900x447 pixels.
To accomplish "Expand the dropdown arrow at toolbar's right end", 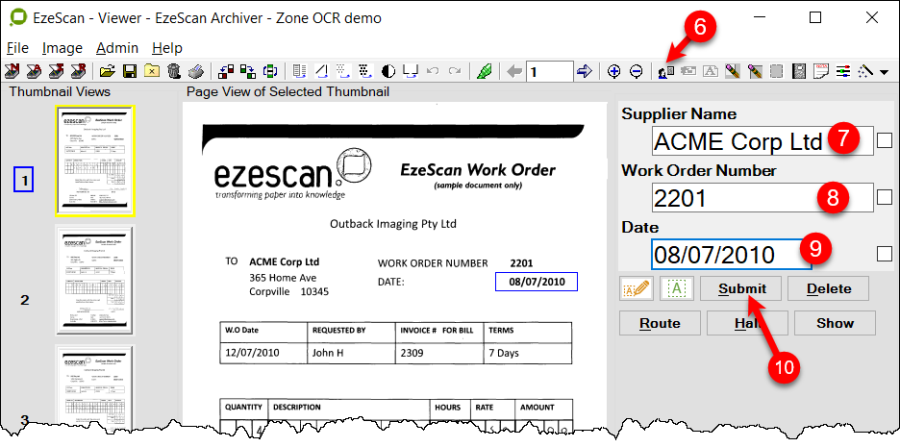I will [884, 72].
